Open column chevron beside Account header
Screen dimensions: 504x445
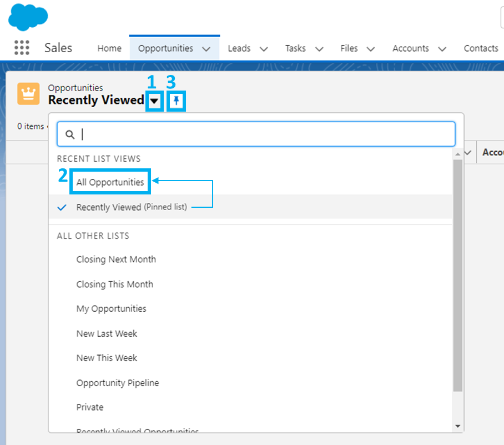(x=468, y=153)
